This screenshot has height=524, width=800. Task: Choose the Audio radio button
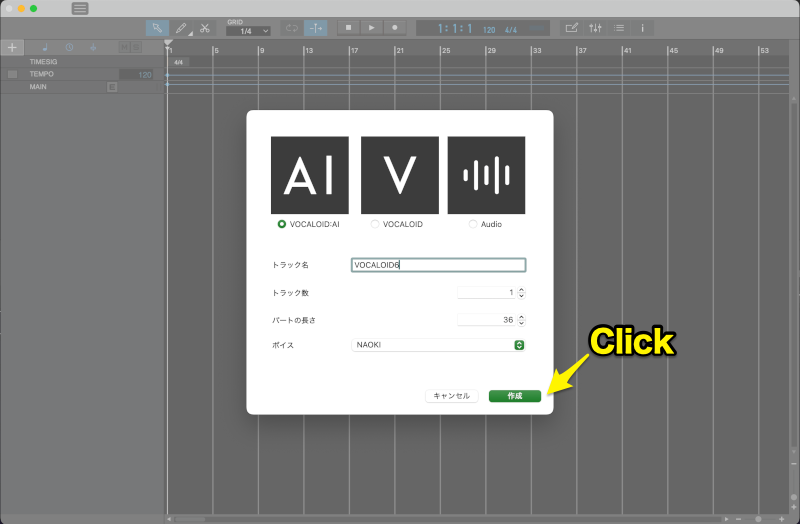[473, 224]
